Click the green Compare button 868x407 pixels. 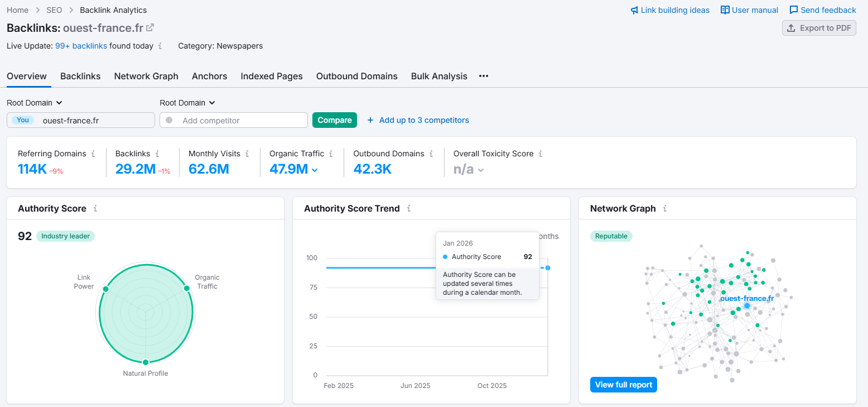pos(334,120)
